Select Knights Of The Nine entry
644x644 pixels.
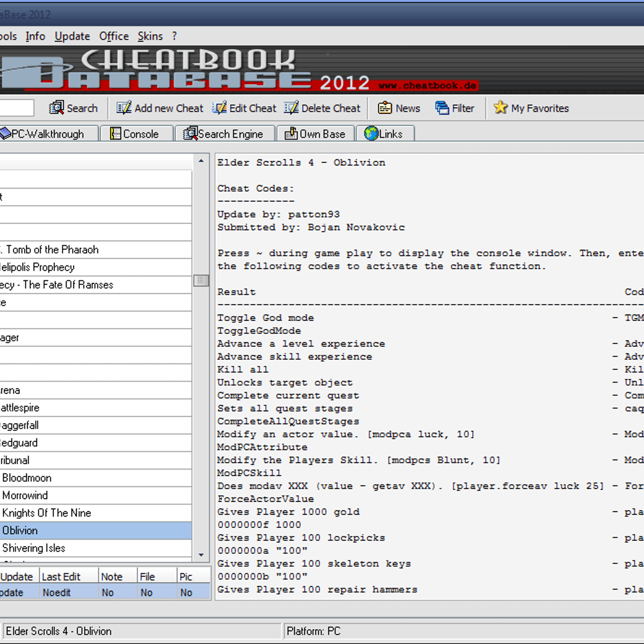(x=95, y=513)
